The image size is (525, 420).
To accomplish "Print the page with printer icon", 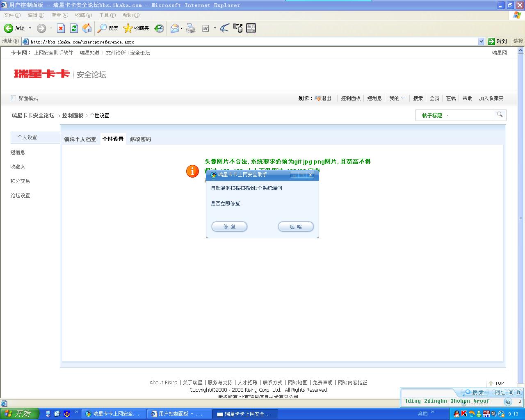I will (191, 28).
